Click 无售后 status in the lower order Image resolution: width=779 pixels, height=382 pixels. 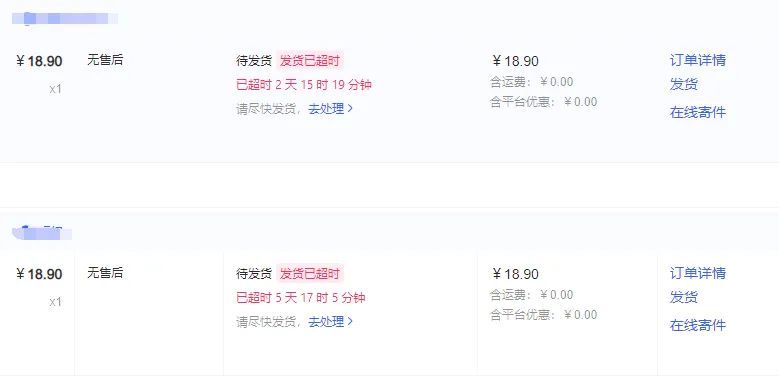105,273
